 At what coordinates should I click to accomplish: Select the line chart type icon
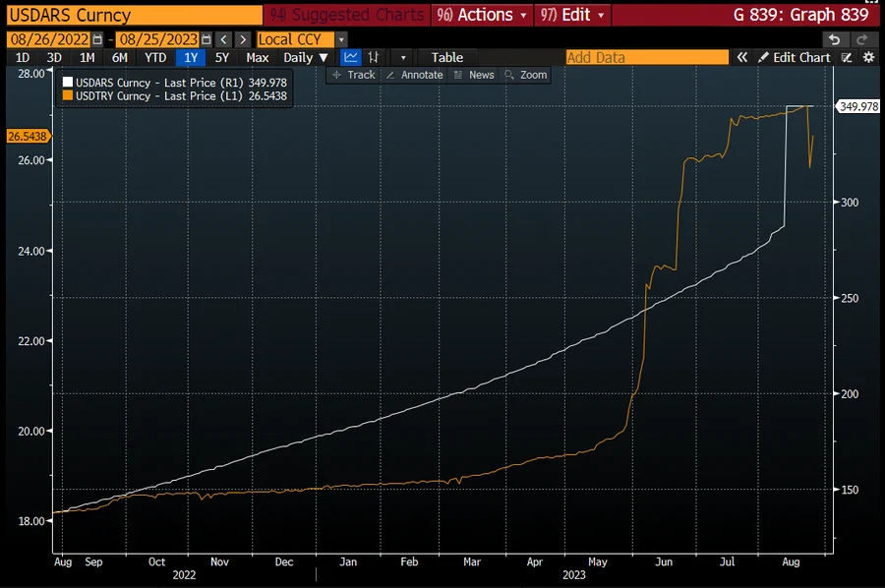point(350,58)
